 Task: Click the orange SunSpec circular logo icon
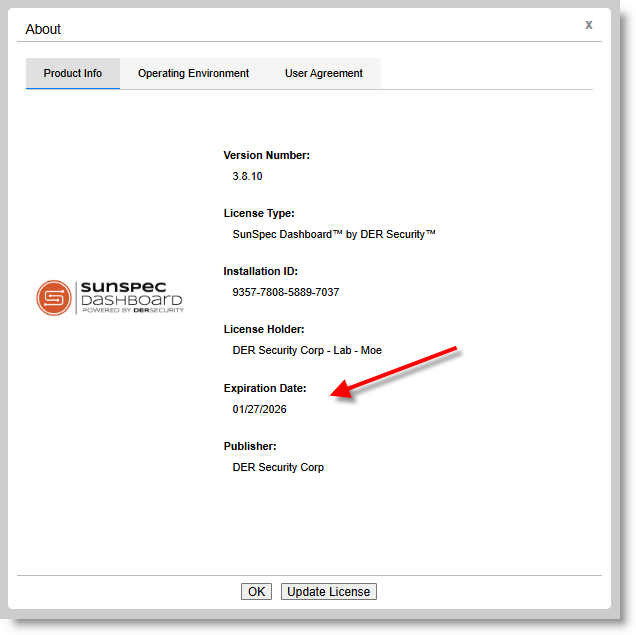pyautogui.click(x=54, y=298)
